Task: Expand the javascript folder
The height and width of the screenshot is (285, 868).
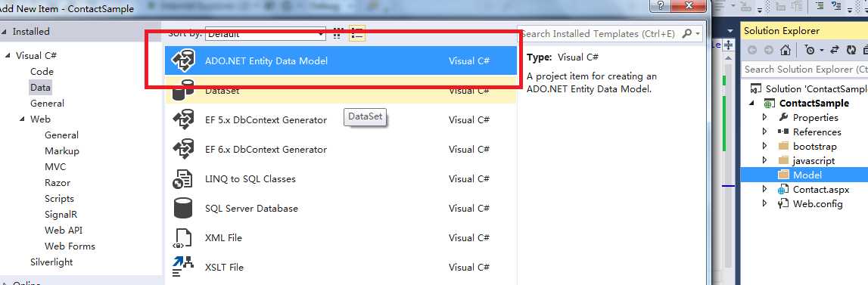Action: 765,160
